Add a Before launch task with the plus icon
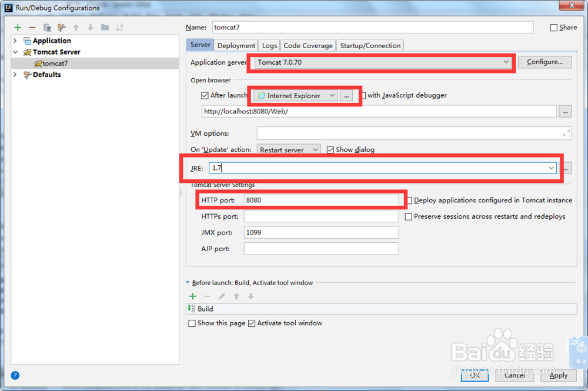The image size is (588, 391). pos(192,296)
